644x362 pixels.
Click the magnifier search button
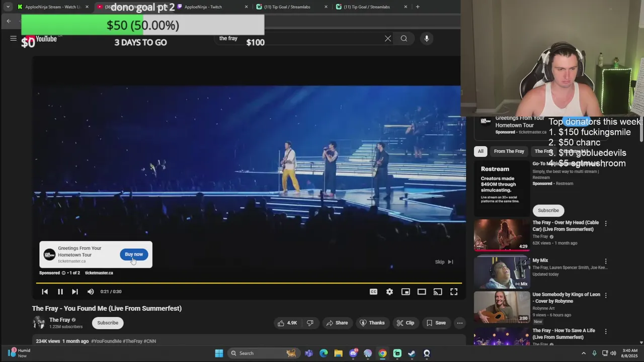404,38
